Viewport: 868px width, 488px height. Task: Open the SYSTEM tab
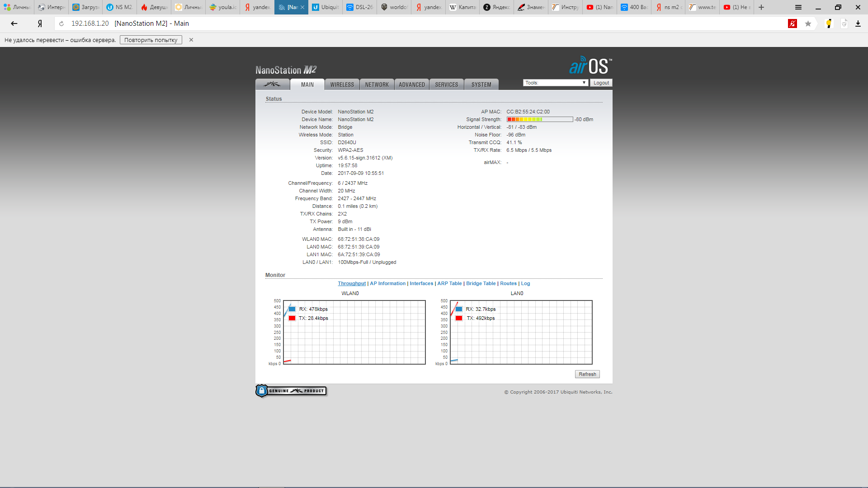(x=481, y=84)
